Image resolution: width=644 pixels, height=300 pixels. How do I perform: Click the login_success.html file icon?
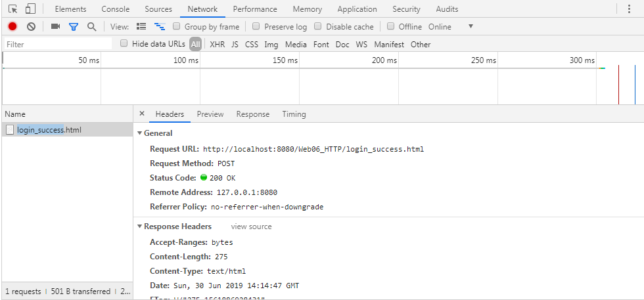pyautogui.click(x=11, y=130)
